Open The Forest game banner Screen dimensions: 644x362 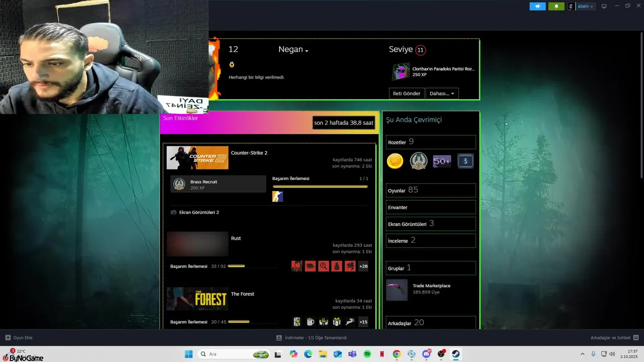pyautogui.click(x=197, y=299)
